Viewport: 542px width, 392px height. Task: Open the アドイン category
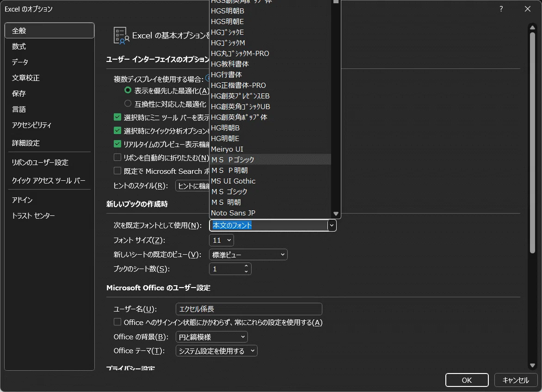click(x=49, y=200)
